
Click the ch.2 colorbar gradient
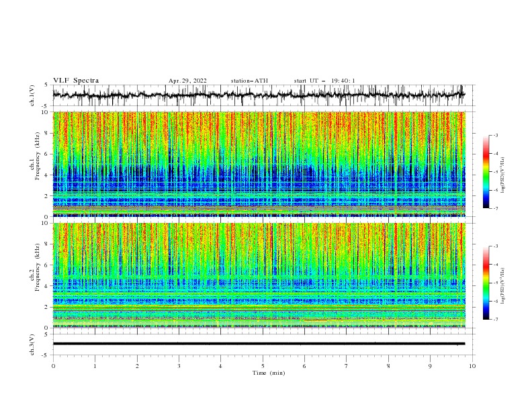(x=486, y=283)
